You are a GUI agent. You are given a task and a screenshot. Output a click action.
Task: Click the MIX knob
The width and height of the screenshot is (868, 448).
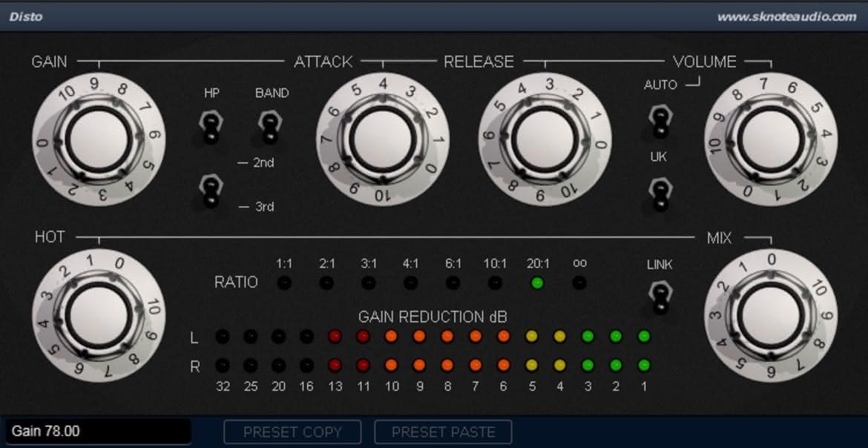pyautogui.click(x=771, y=316)
